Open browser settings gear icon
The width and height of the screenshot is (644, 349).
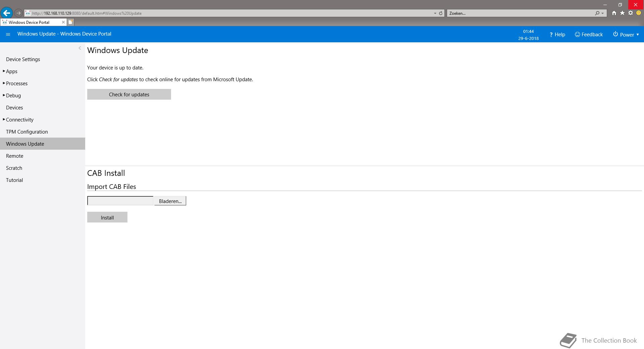(631, 13)
